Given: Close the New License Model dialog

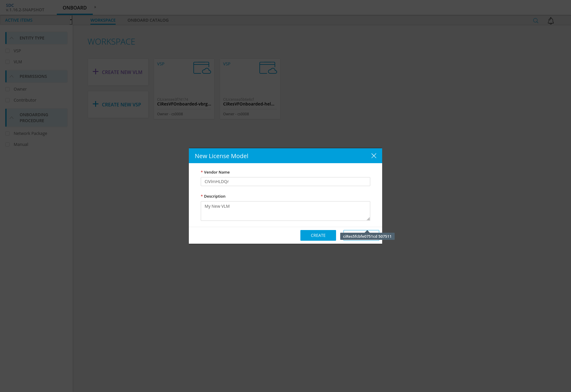Looking at the screenshot, I should (x=374, y=156).
